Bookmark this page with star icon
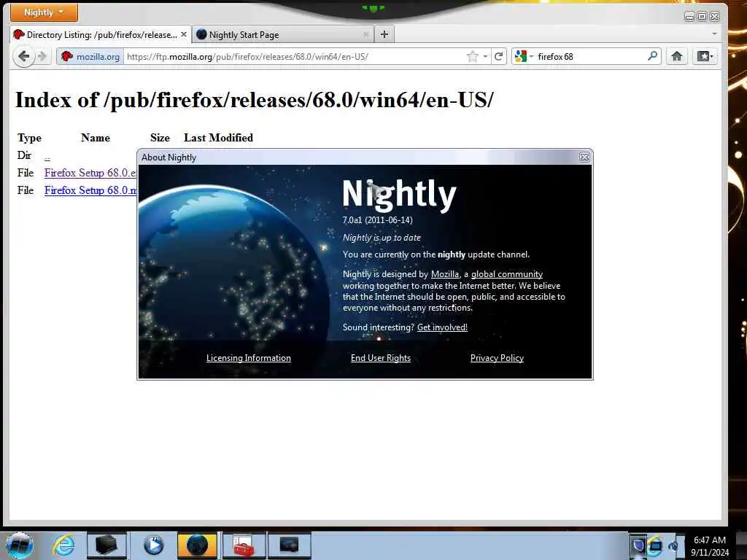Screen dimensions: 747x560 (472, 57)
